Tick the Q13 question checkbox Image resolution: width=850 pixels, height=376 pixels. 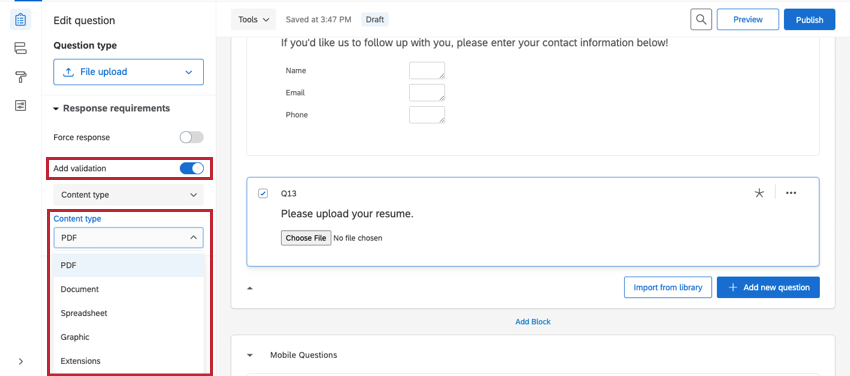coord(263,193)
